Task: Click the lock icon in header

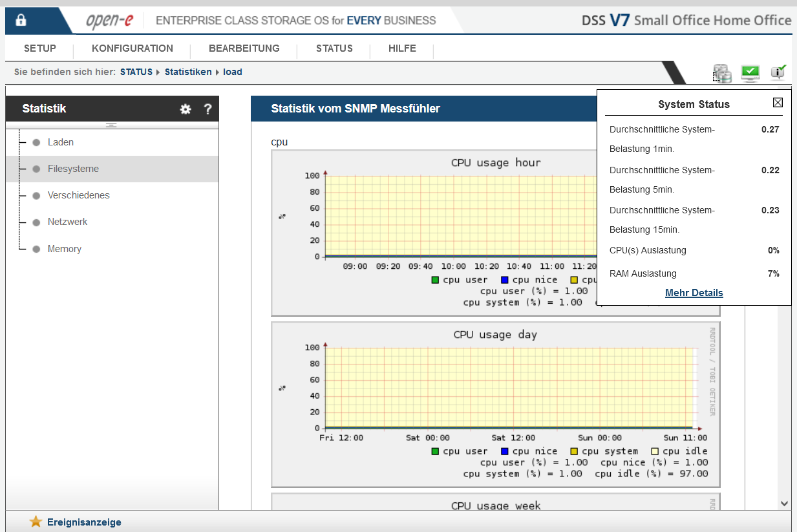Action: tap(21, 20)
